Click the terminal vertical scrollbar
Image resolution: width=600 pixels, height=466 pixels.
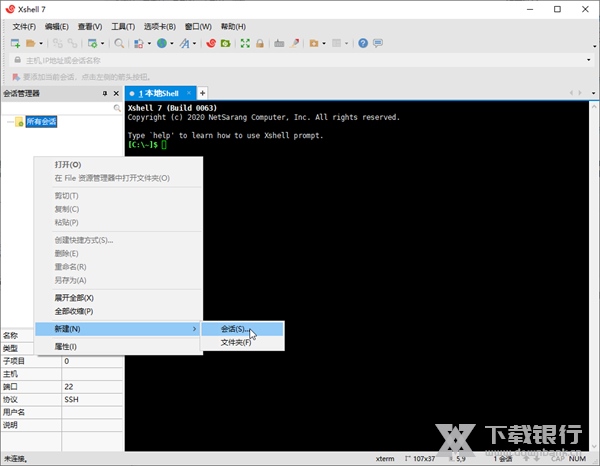pyautogui.click(x=594, y=276)
